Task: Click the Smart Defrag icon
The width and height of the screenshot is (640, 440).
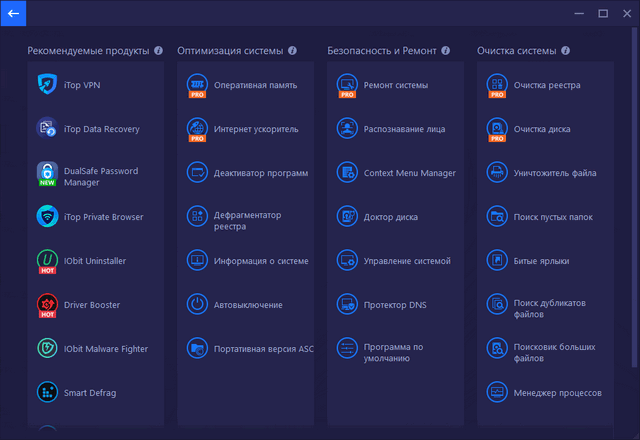Action: click(47, 393)
